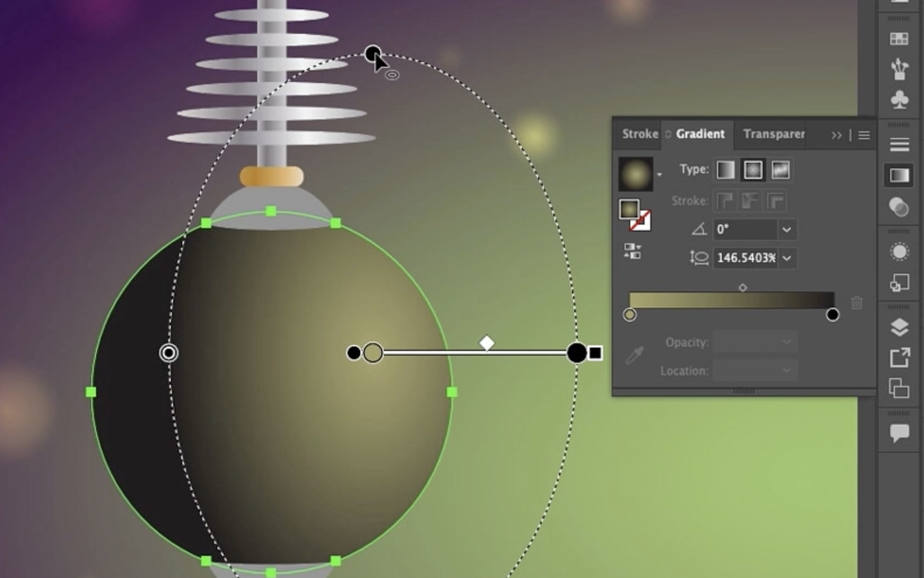
Task: Open the Symbols panel icon
Action: (899, 99)
